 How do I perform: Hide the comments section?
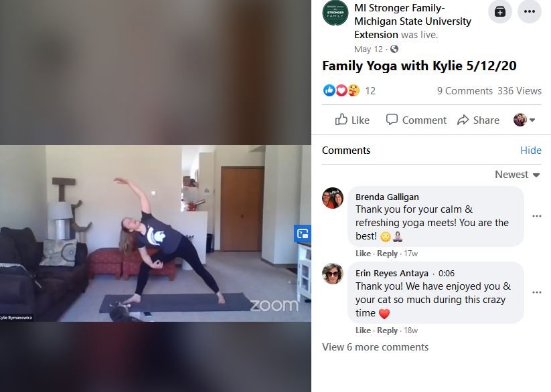click(x=531, y=151)
